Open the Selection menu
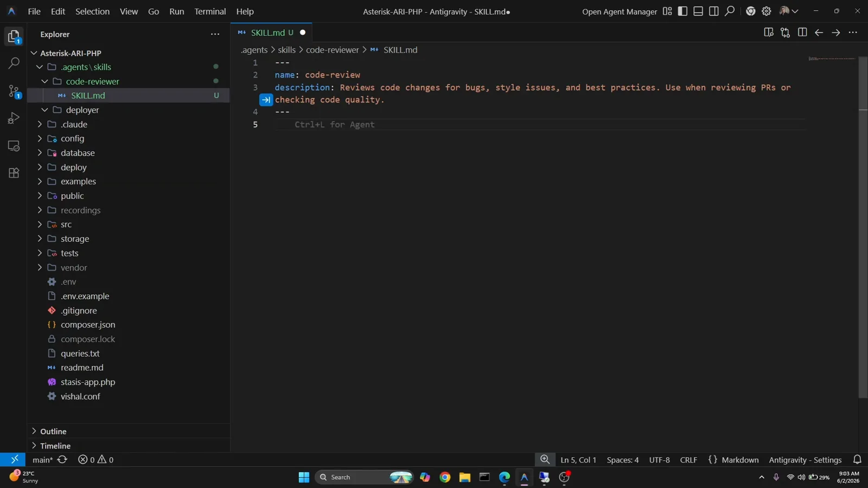Image resolution: width=868 pixels, height=488 pixels. coord(92,11)
